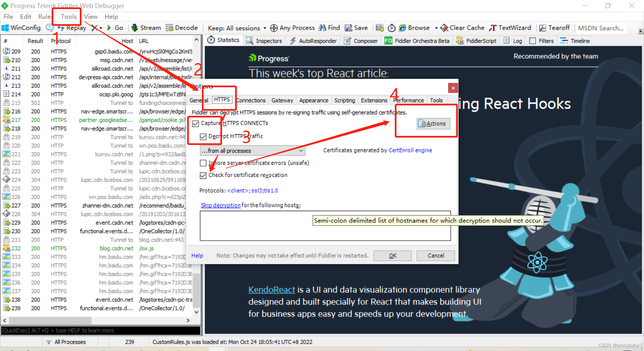This screenshot has width=644, height=351.
Task: Open the Inspectors tab
Action: [x=264, y=41]
